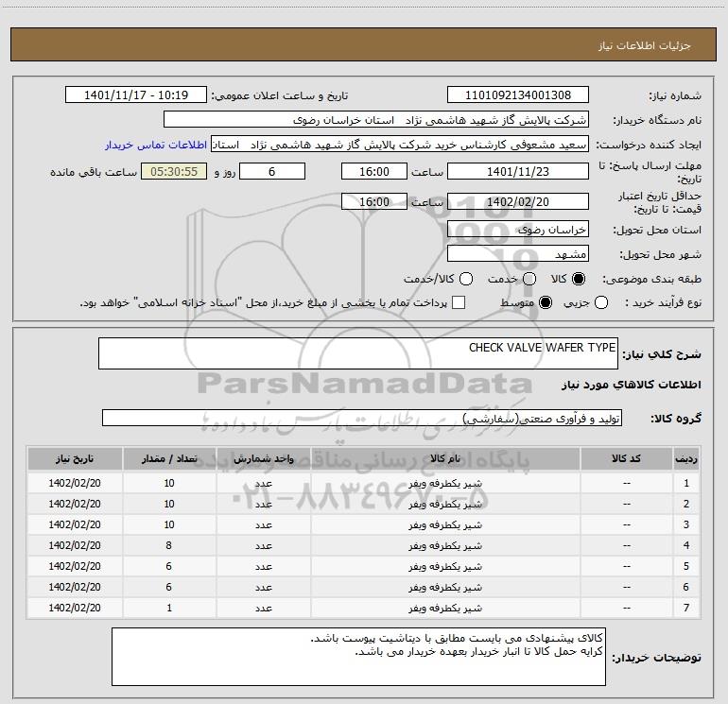
Task: Toggle Islamic treasury bonds payment checkbox
Action: click(459, 303)
